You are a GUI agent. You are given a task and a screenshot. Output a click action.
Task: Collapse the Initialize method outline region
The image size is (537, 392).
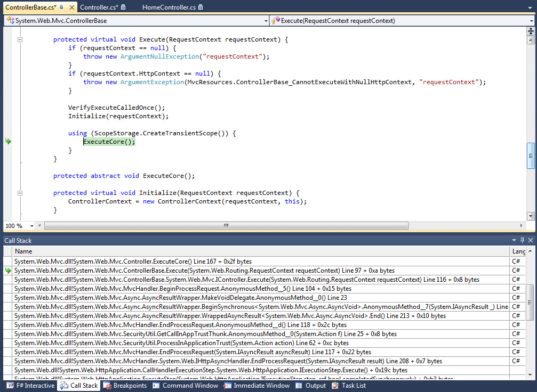coord(20,193)
